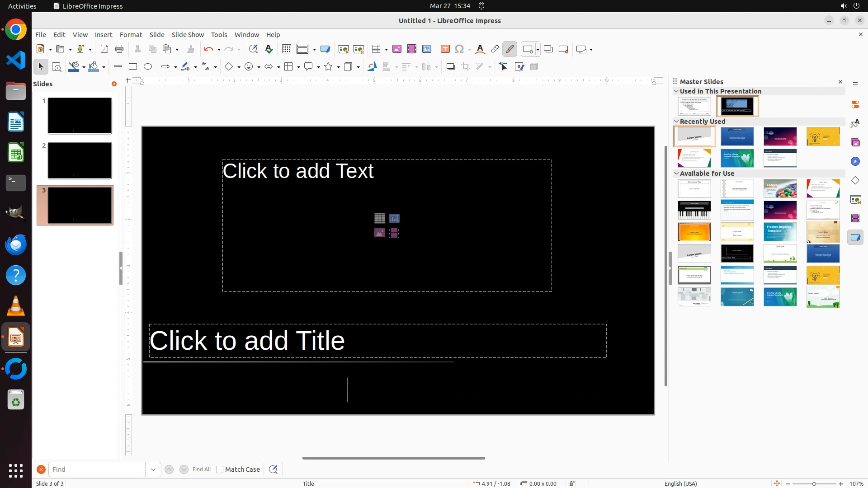Viewport: 868px width, 488px height.
Task: Click the Insert Special Character icon
Action: pyautogui.click(x=459, y=49)
